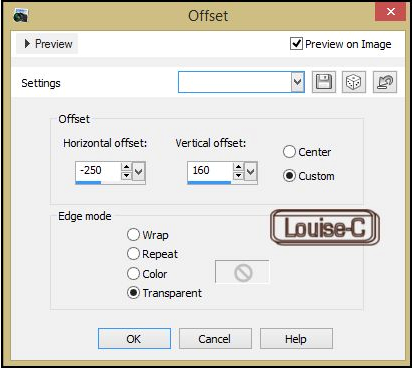Screen dimensions: 412x369
Task: Decrease Horizontal offset with down arrow
Action: [x=126, y=175]
